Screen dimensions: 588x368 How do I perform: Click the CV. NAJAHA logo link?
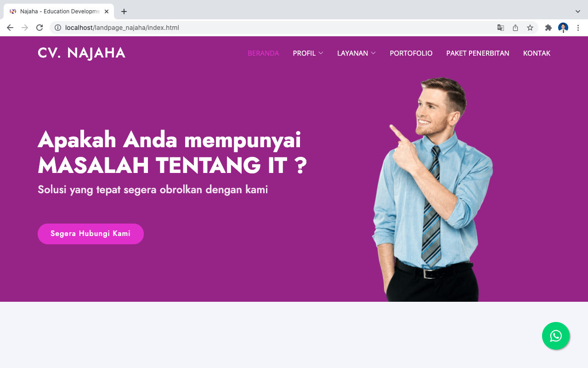pyautogui.click(x=81, y=53)
